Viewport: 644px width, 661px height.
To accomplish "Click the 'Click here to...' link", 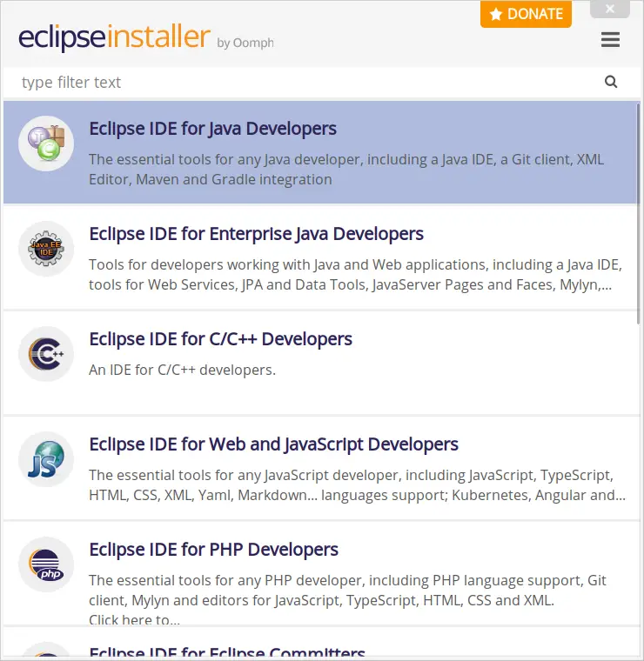I will 134,619.
